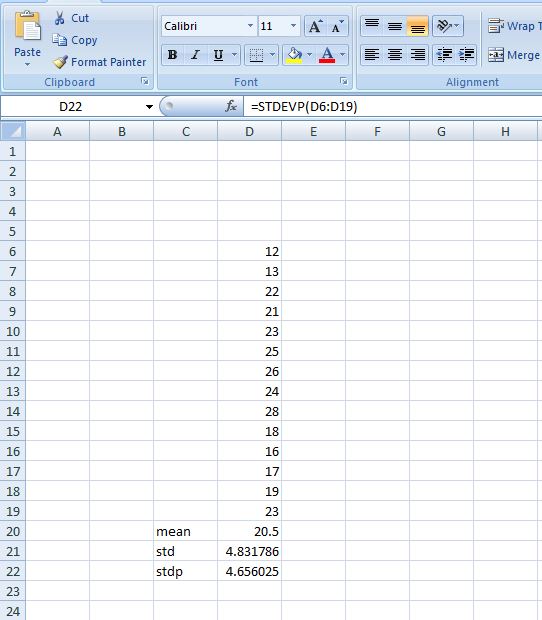542x620 pixels.
Task: Open the Paste options arrow
Action: 27,64
